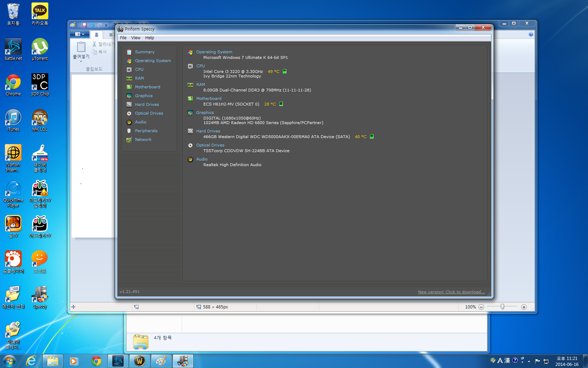Click the mouse icon beside sidebar Peripherals
The width and height of the screenshot is (588, 368).
point(129,131)
